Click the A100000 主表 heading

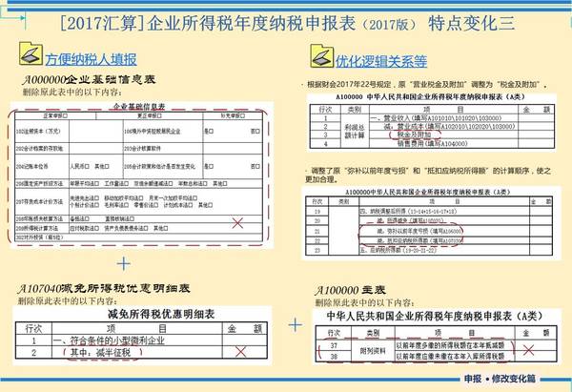click(x=350, y=290)
